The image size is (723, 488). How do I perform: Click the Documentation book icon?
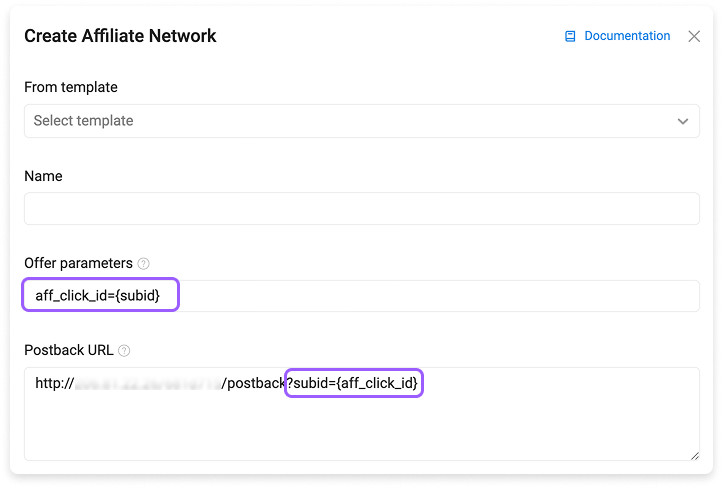pyautogui.click(x=570, y=36)
